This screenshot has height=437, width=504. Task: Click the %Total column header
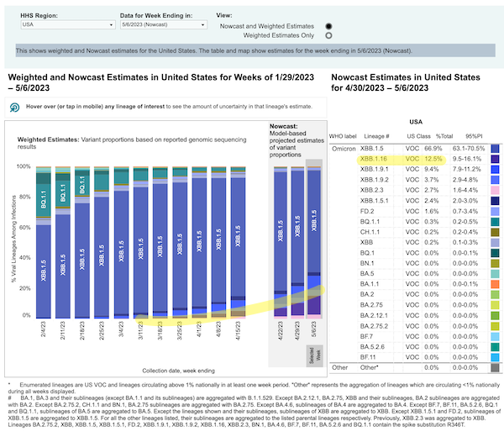point(444,136)
